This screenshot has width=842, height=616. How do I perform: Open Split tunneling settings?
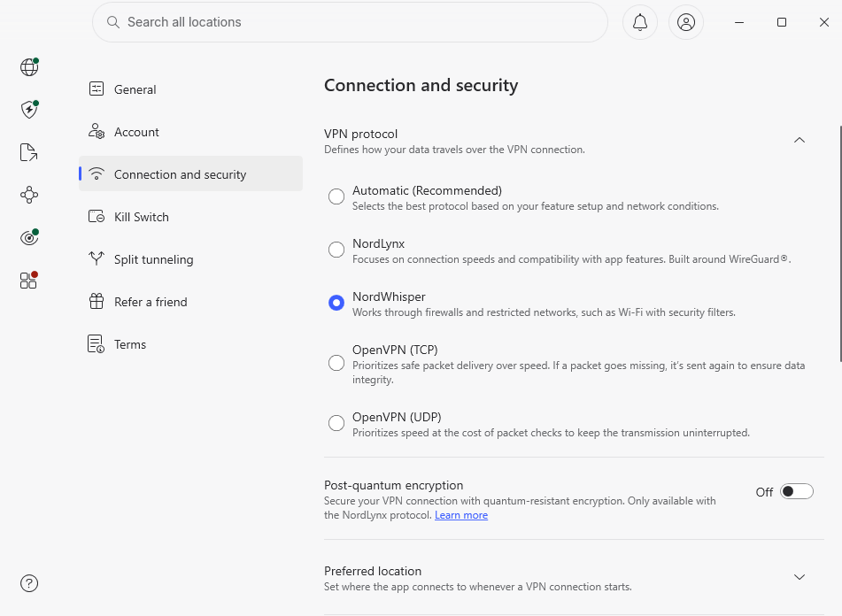pos(190,259)
